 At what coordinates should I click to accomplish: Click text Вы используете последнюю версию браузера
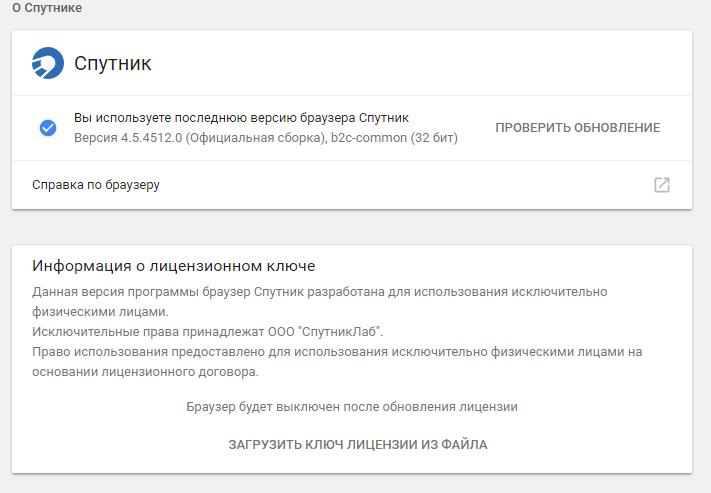(215, 117)
